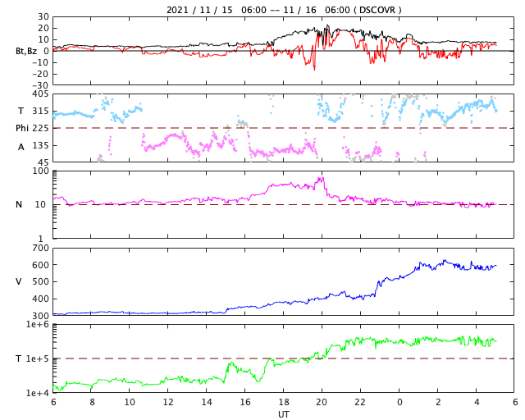Viewport: 525px width, 420px height.
Task: Select the '600' tick on V axis
Action: click(x=40, y=265)
